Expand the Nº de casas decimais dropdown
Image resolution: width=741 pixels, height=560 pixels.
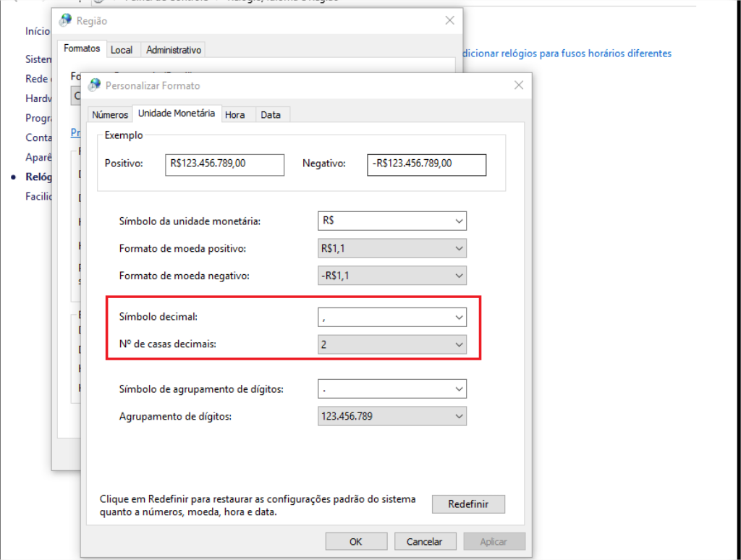tap(459, 344)
